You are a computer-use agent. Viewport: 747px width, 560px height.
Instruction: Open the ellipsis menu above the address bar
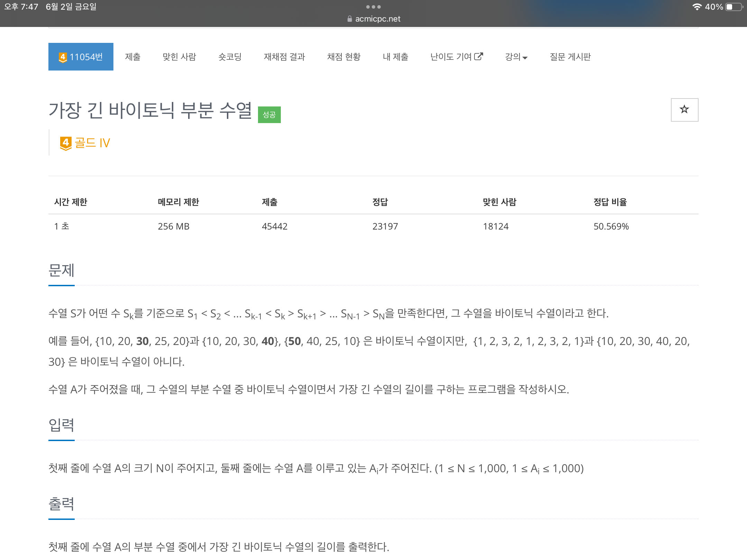pos(373,7)
